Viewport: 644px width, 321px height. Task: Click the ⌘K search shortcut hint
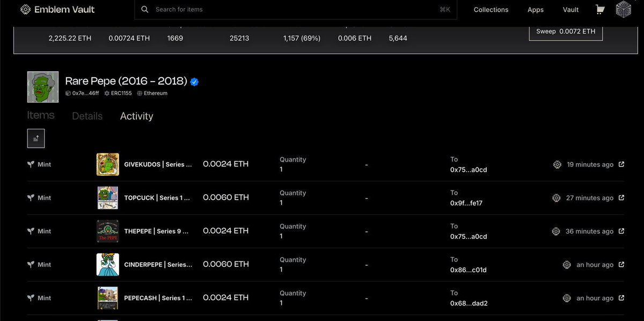[444, 10]
